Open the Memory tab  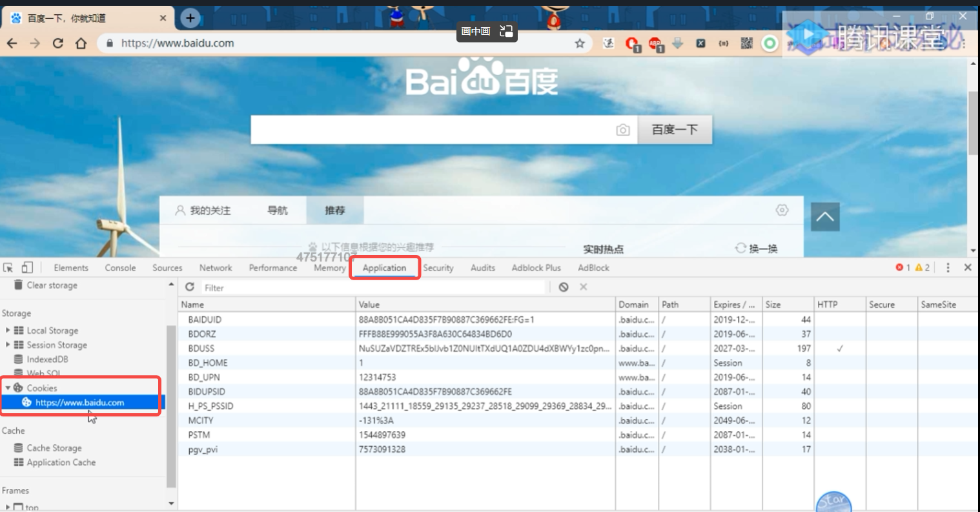point(330,267)
